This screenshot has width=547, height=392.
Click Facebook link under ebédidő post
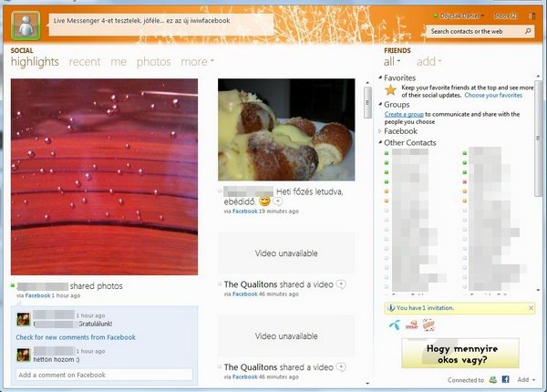tap(245, 211)
